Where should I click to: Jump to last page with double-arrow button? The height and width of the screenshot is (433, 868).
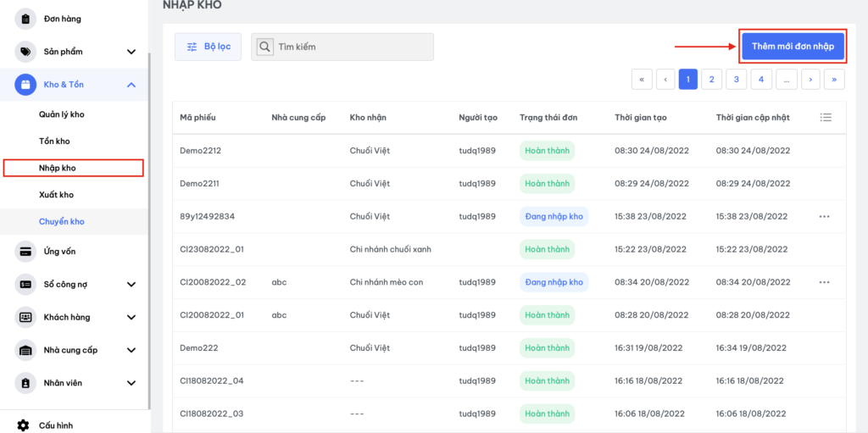(x=834, y=80)
